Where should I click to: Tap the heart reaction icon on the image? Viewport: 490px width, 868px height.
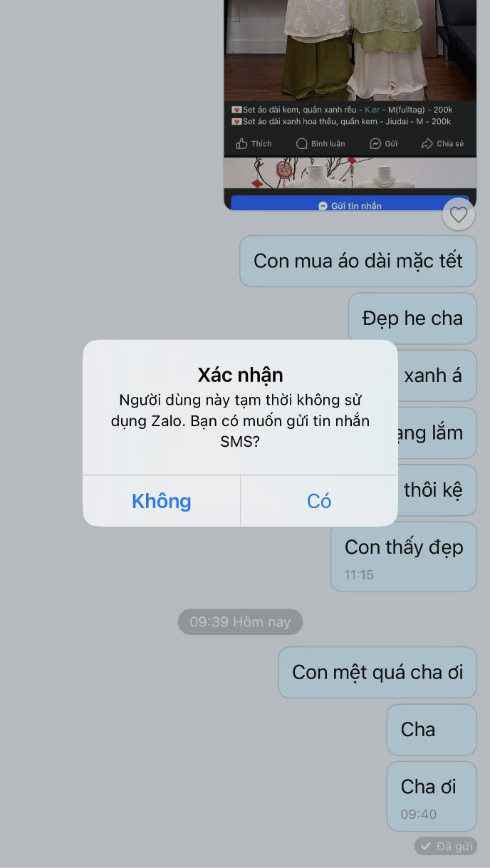pyautogui.click(x=459, y=214)
